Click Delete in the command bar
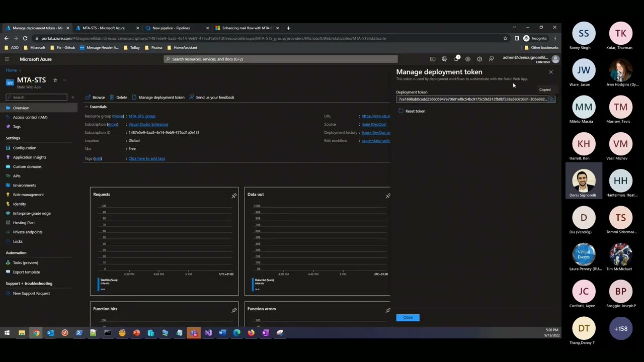The width and height of the screenshot is (644, 362). [119, 98]
